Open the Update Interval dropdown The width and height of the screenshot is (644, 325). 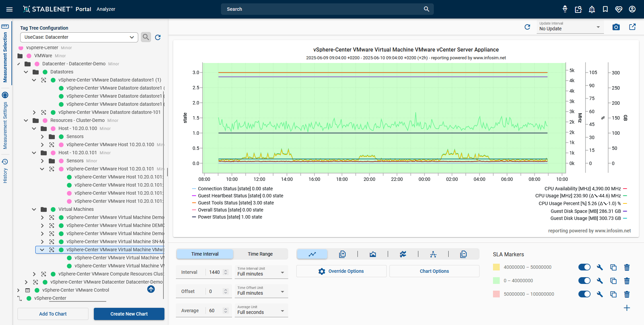pos(570,27)
